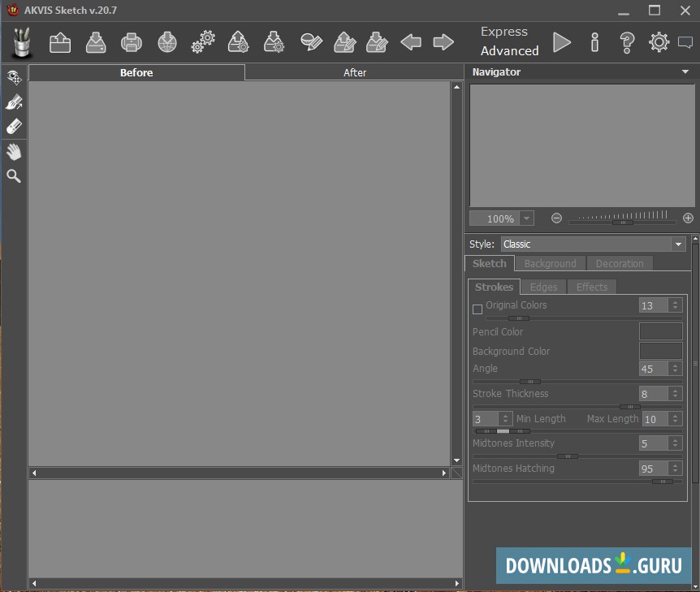700x592 pixels.
Task: Switch to Express mode
Action: (503, 32)
